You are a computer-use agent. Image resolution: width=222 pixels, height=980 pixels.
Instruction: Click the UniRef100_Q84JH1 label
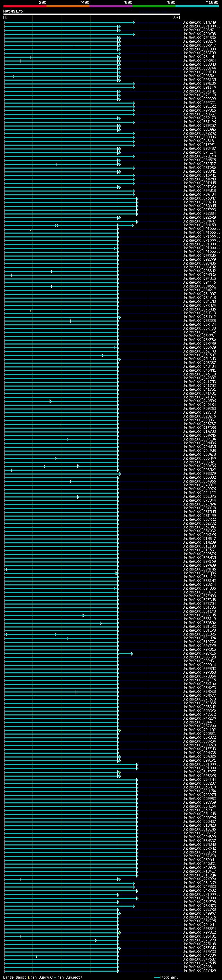[x=199, y=57]
